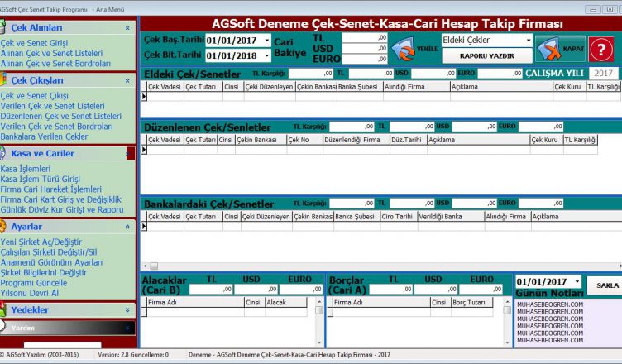Click Alındığı Firma header in Eldeki Çek/Senetler

point(417,87)
